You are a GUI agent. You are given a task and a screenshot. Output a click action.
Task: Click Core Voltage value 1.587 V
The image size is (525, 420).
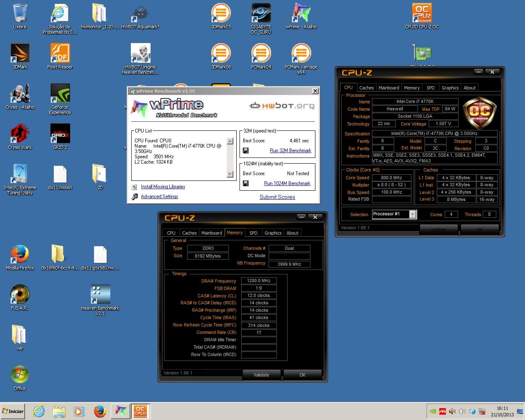pyautogui.click(x=443, y=123)
